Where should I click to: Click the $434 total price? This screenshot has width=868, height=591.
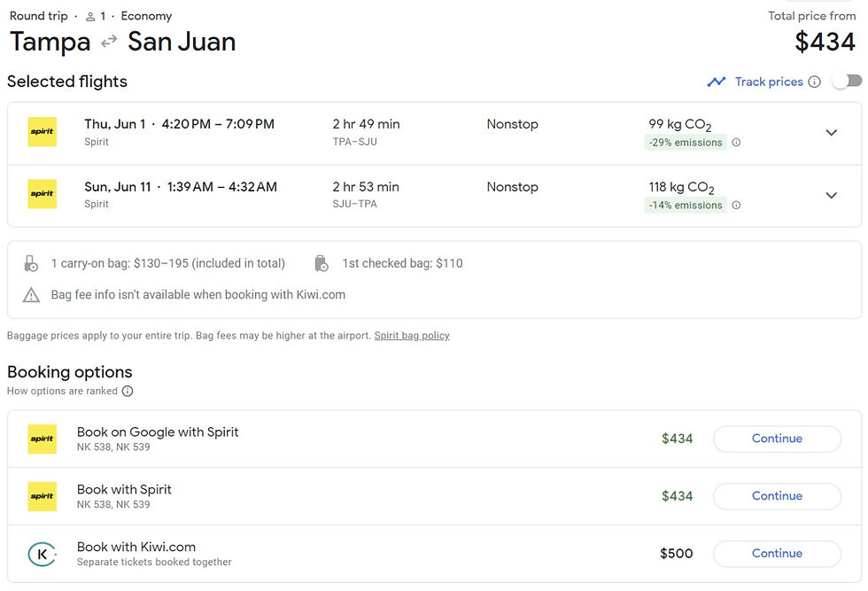tap(825, 42)
